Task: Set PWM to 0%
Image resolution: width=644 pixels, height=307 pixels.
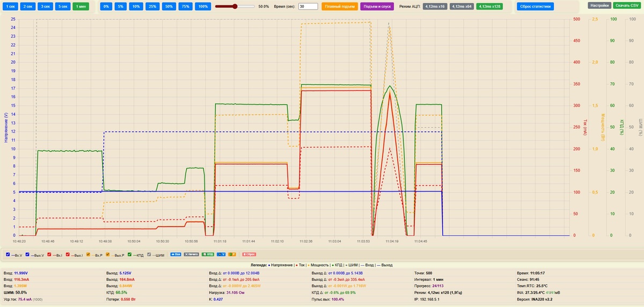Action: coord(106,6)
